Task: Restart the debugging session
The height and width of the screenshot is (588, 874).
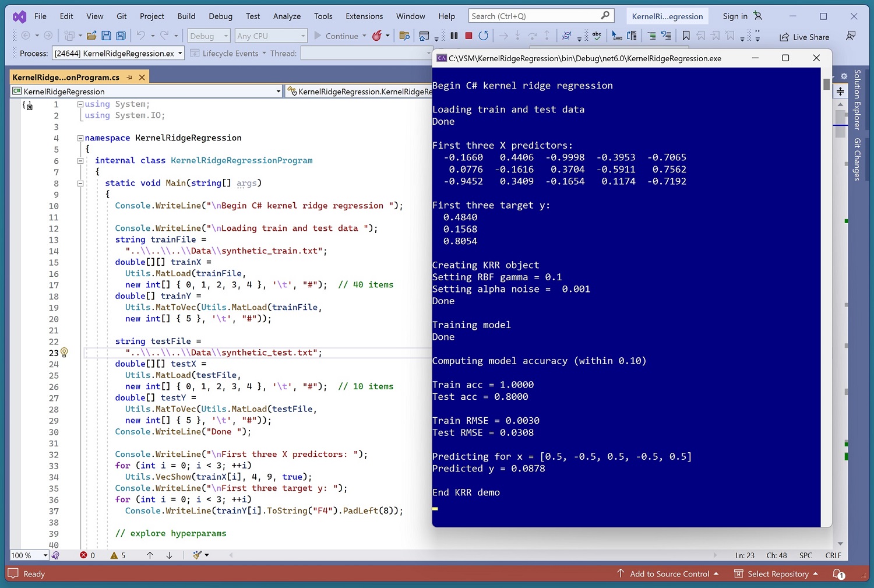Action: [x=483, y=36]
